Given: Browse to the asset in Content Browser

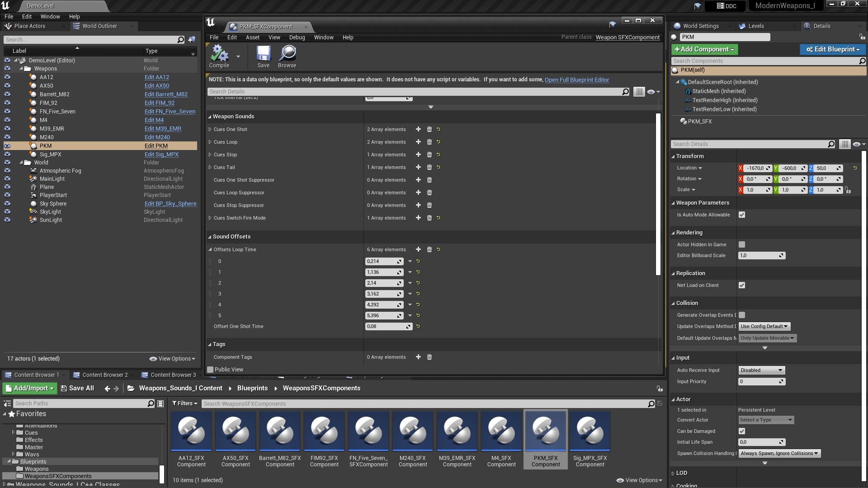Looking at the screenshot, I should (287, 56).
